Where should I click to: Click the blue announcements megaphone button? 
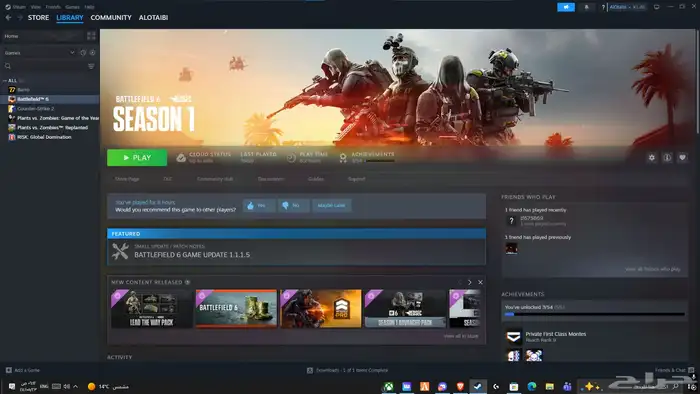(566, 7)
